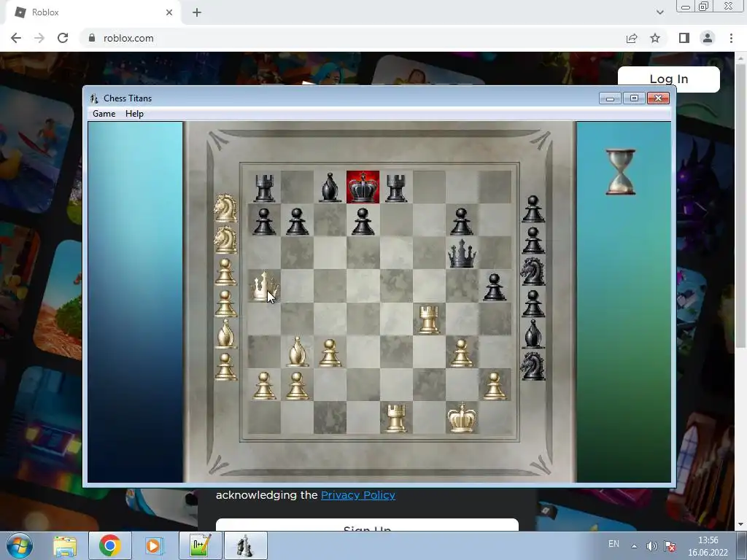Share this page from the address bar

[x=632, y=38]
